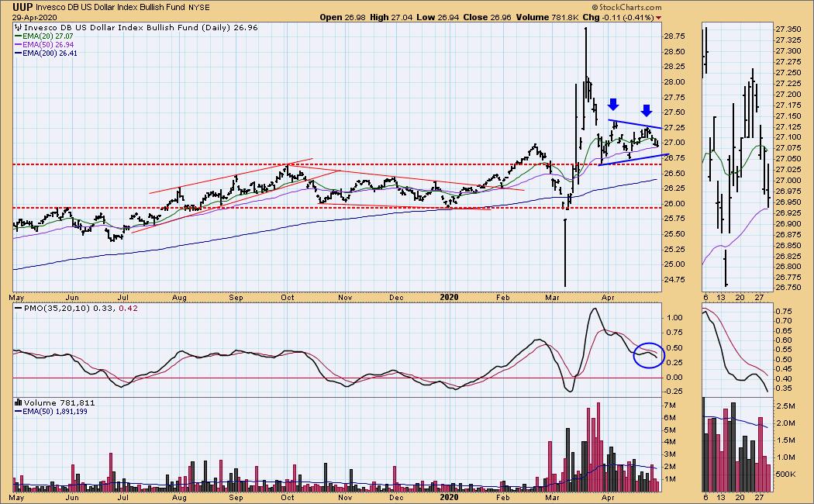Click the 1M volume axis label
814x504 pixels.
669,479
